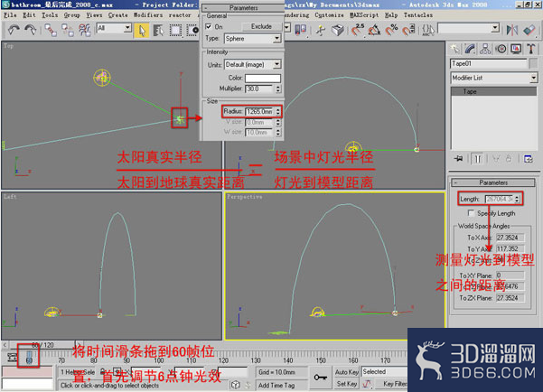Image resolution: width=543 pixels, height=392 pixels.
Task: Click the Configure Modifier Sets icon
Action: point(529,159)
